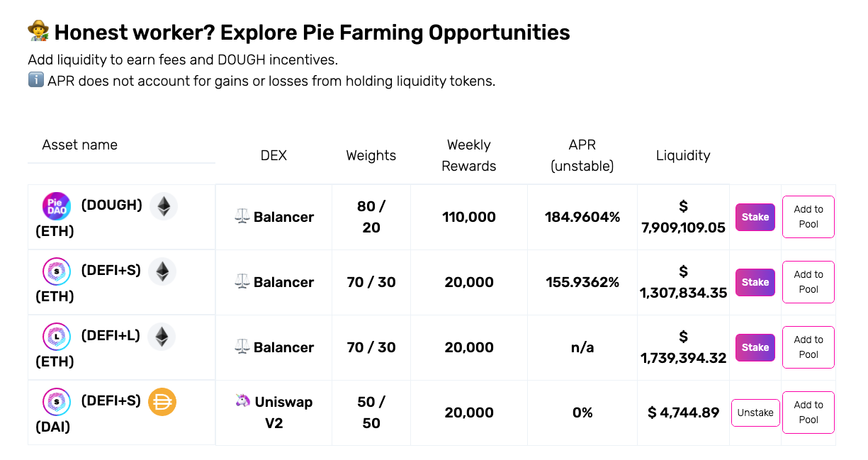Select the APR header label

(x=582, y=155)
